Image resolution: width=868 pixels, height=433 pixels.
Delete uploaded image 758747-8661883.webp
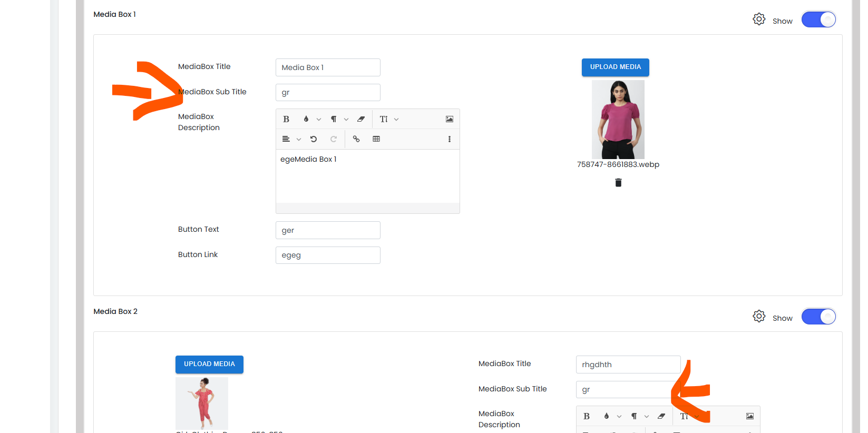(618, 183)
